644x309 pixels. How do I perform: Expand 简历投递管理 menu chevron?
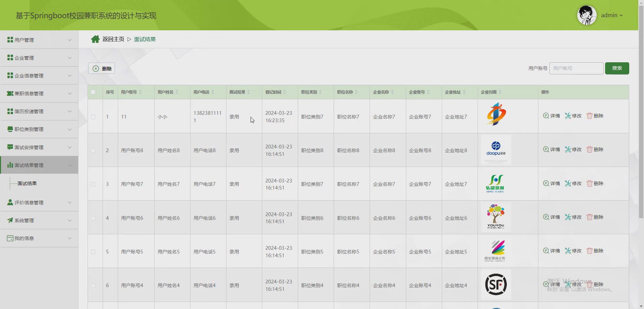[x=70, y=112]
